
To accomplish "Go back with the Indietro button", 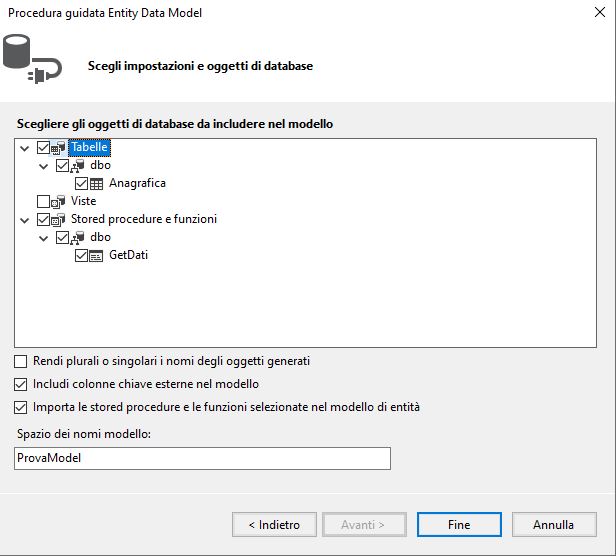I will (x=274, y=525).
